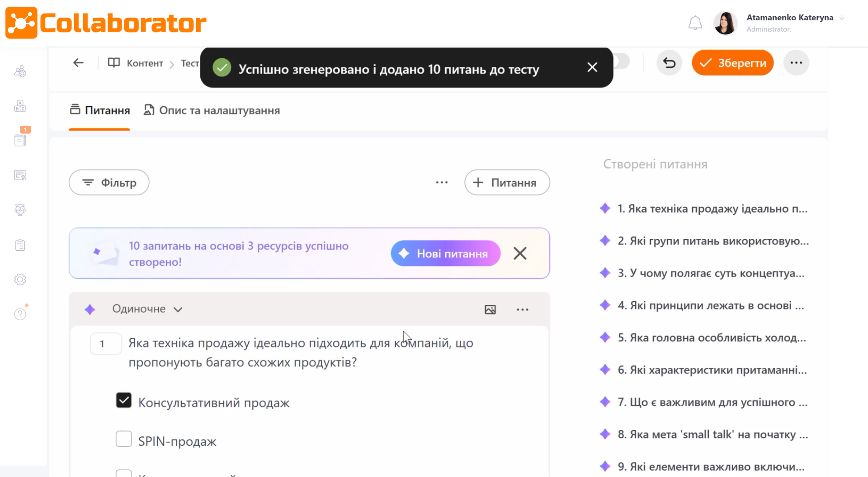Open the three-dots menu beside Зберегти
The image size is (868, 477).
coord(796,63)
